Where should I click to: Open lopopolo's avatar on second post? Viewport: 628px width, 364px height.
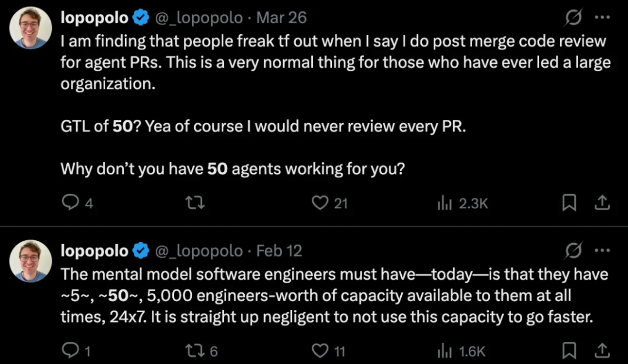[x=31, y=260]
